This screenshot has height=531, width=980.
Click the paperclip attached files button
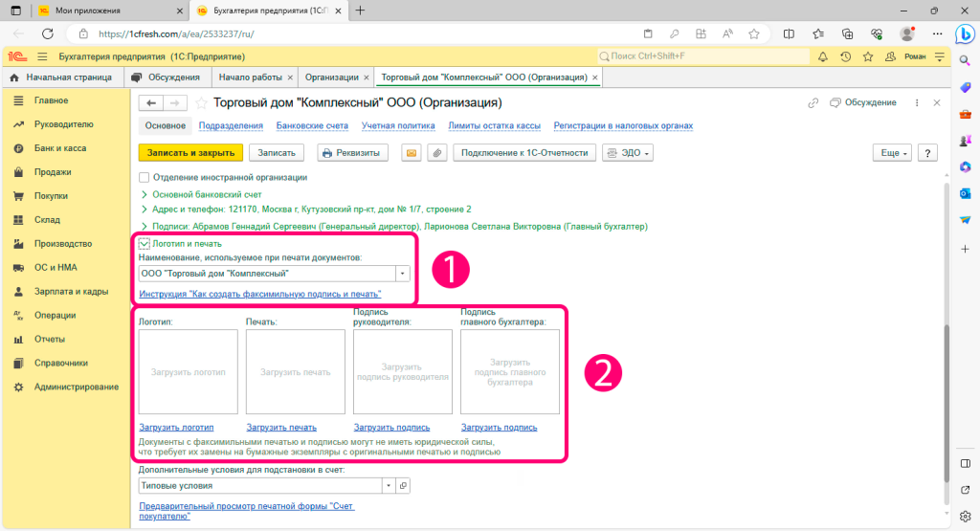437,153
